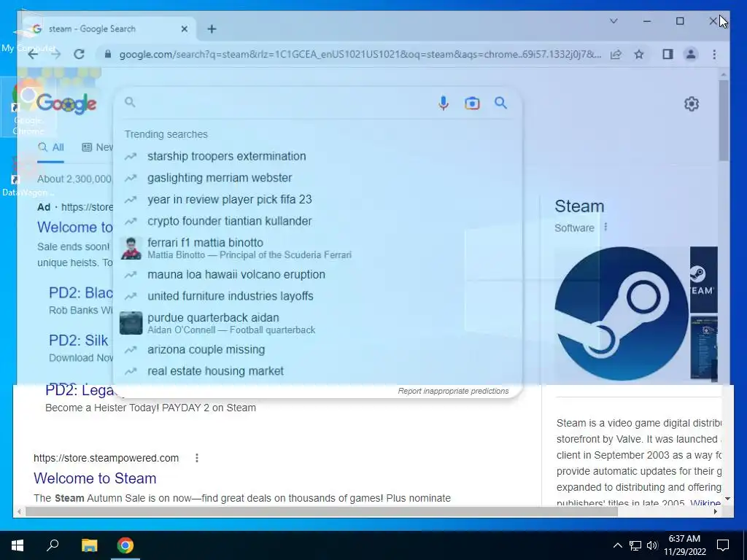Screen dimensions: 747x560
Task: Select 'gaslighting merriam webster' suggestion
Action: coord(318,178)
